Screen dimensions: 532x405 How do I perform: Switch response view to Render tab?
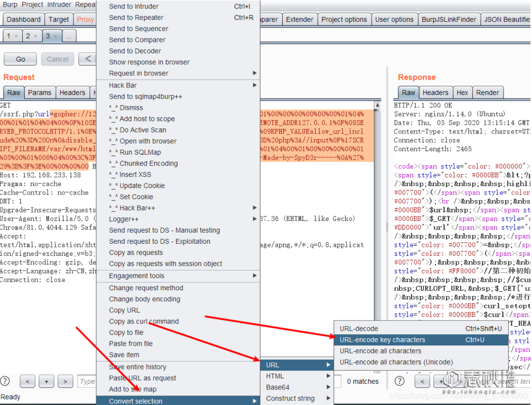[x=487, y=93]
